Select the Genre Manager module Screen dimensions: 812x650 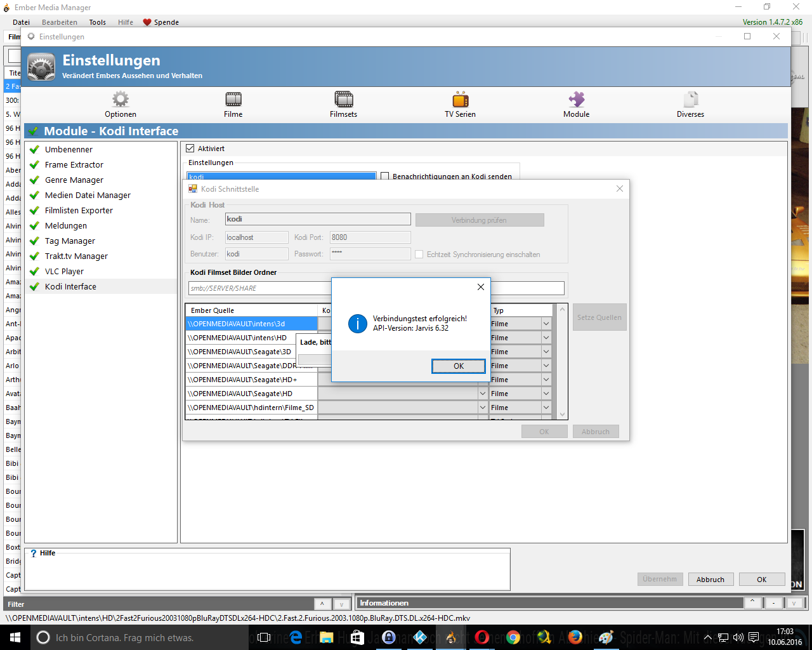(x=74, y=180)
